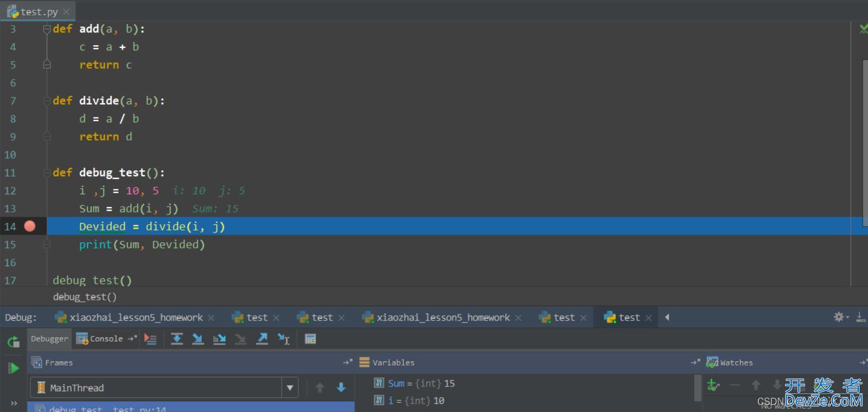The width and height of the screenshot is (868, 412).
Task: Collapse the debug_test function at line 11
Action: [47, 172]
